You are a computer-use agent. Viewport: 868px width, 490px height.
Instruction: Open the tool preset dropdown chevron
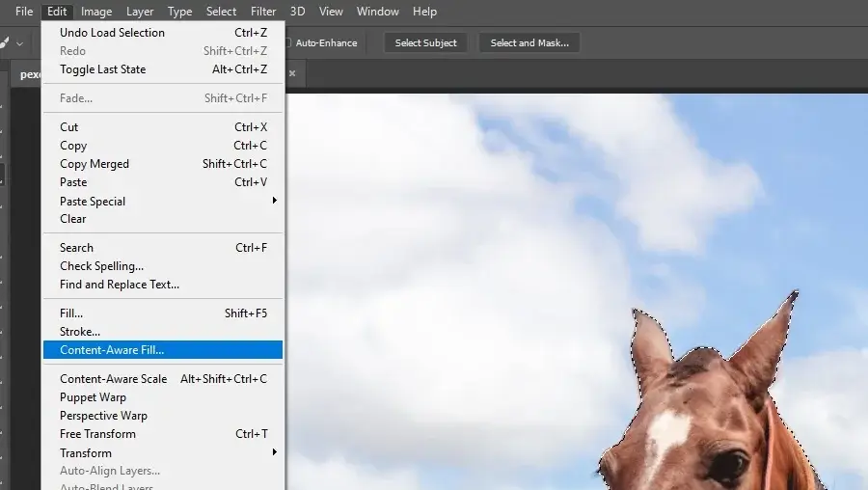click(x=20, y=43)
